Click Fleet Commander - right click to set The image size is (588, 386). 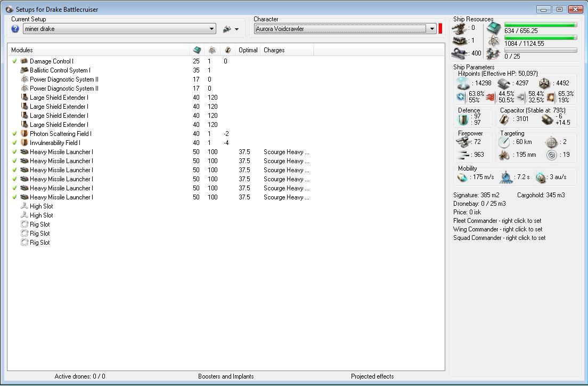pyautogui.click(x=497, y=221)
